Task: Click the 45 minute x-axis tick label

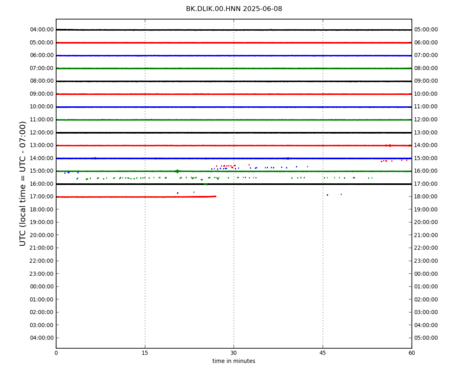Action: pos(322,353)
